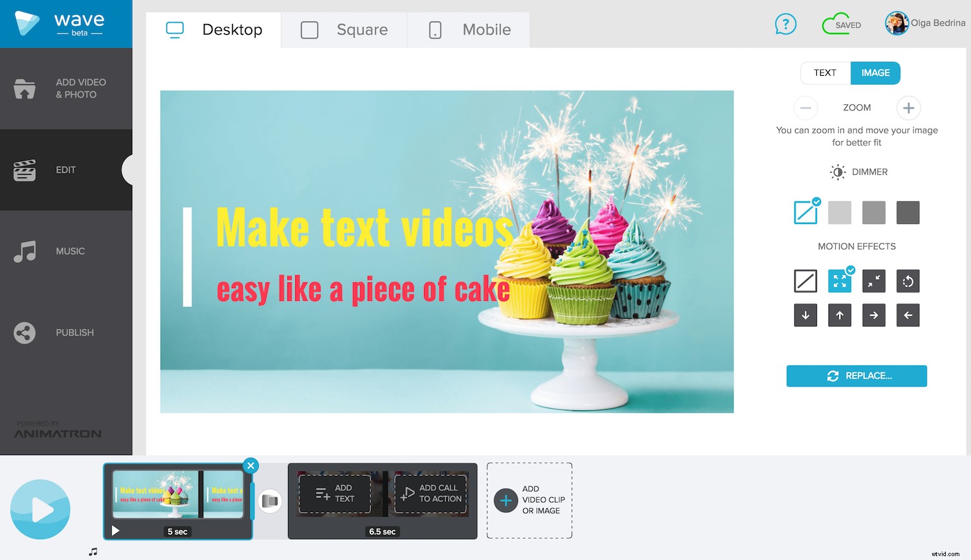The width and height of the screenshot is (971, 560).
Task: Increase image zoom with the plus control
Action: tap(908, 107)
